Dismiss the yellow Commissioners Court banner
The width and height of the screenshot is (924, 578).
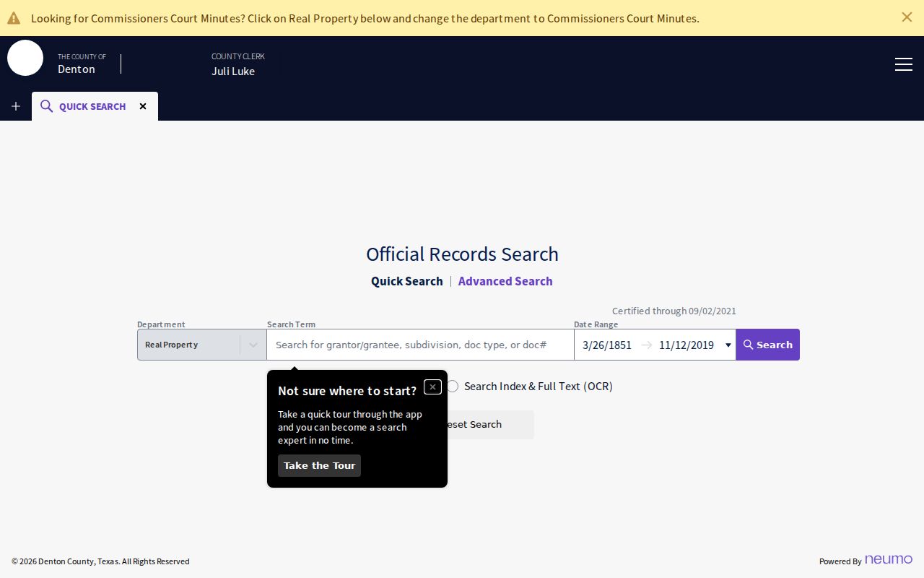907,17
